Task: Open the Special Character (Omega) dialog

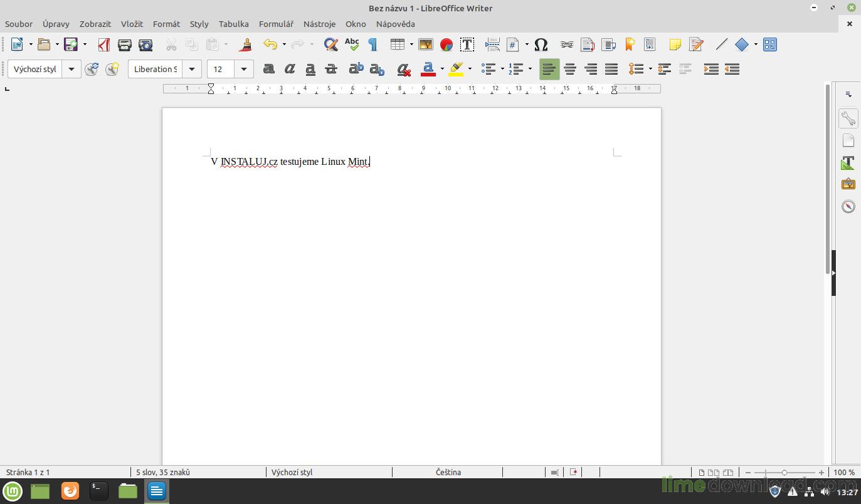Action: (541, 45)
